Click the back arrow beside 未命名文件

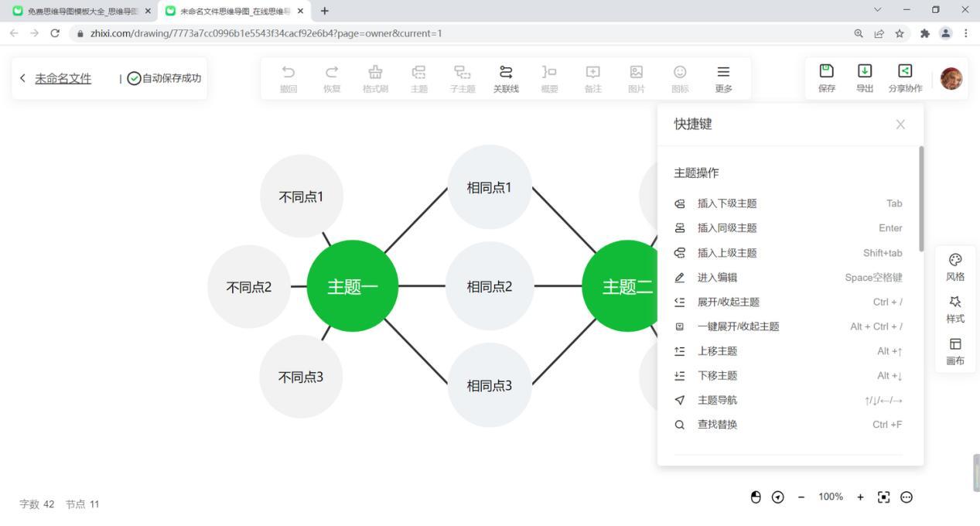click(x=22, y=78)
